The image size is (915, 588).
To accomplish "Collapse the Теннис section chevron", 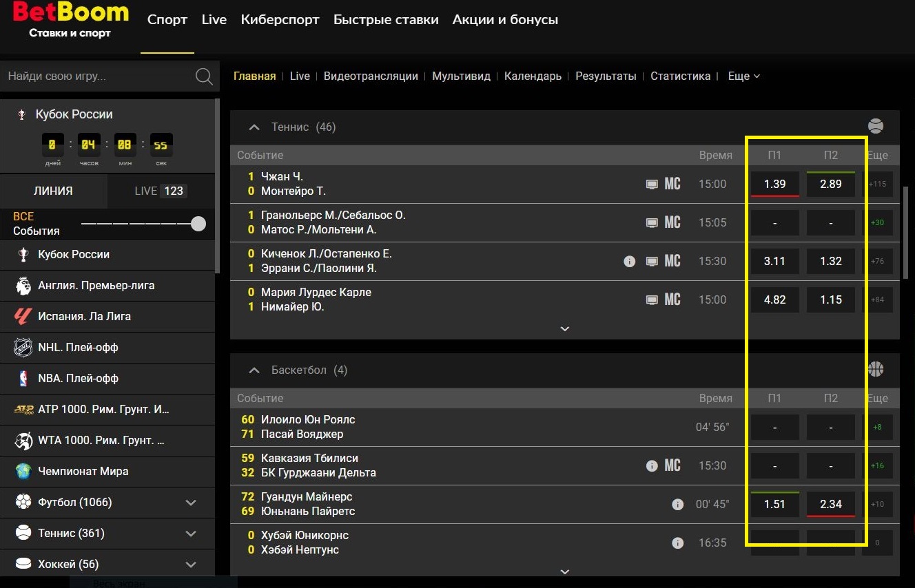I will (x=254, y=127).
